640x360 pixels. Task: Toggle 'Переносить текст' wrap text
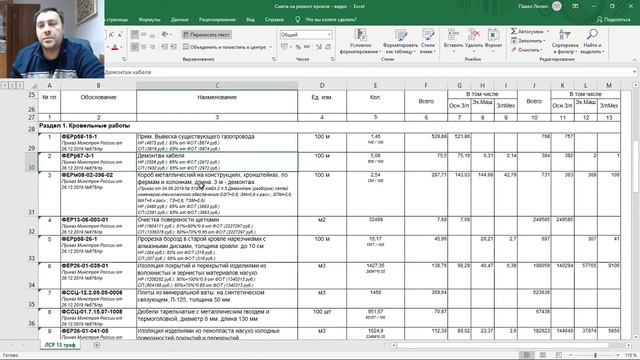pyautogui.click(x=207, y=35)
